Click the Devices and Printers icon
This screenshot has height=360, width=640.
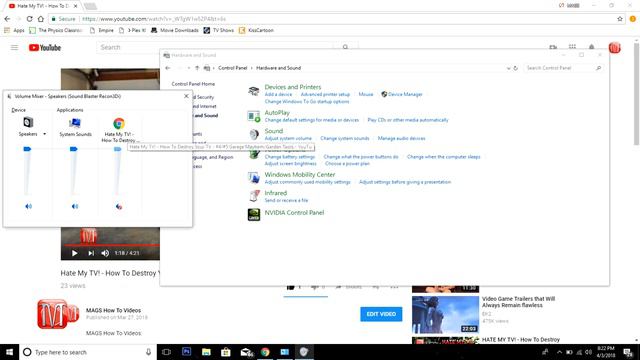253,91
